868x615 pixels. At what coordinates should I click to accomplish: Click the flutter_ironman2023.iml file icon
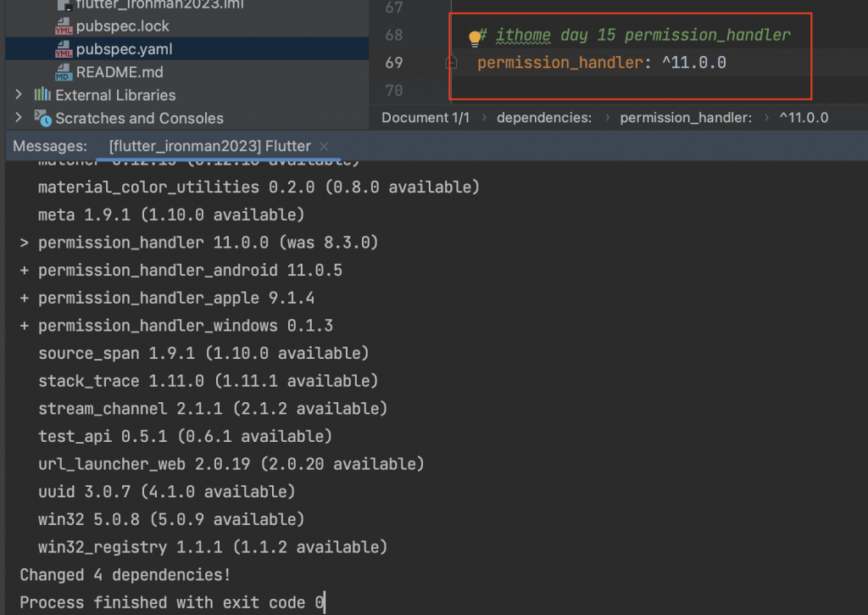pos(65,5)
